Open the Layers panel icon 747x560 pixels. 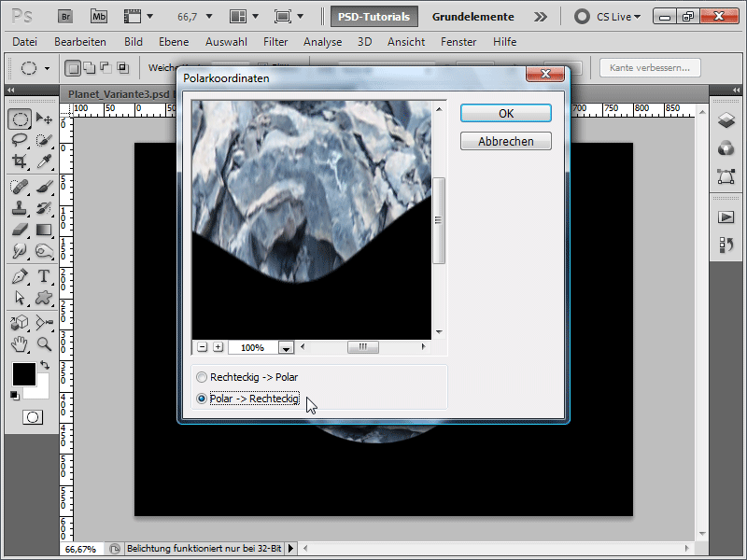pyautogui.click(x=726, y=120)
